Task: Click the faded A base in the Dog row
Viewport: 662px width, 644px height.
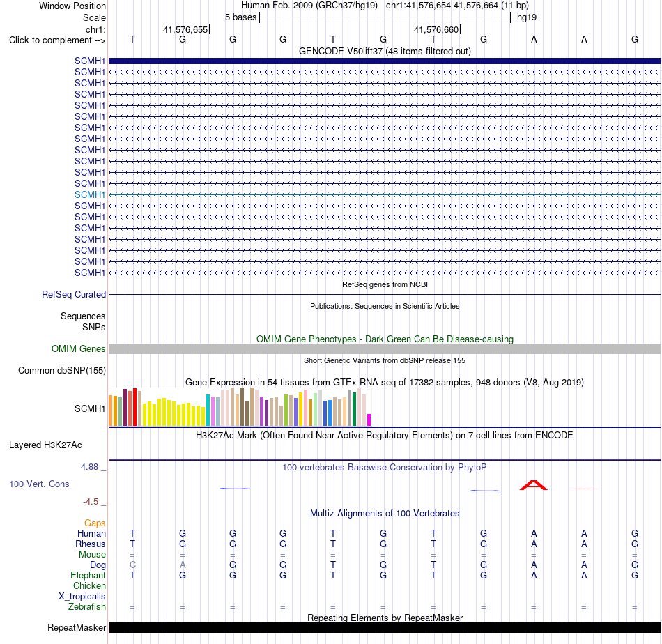Action: pyautogui.click(x=183, y=565)
